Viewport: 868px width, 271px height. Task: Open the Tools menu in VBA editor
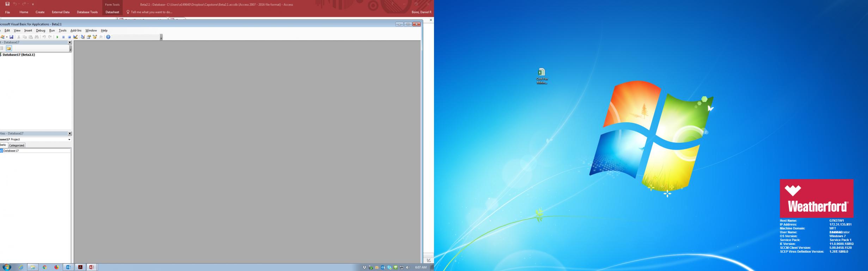(63, 31)
